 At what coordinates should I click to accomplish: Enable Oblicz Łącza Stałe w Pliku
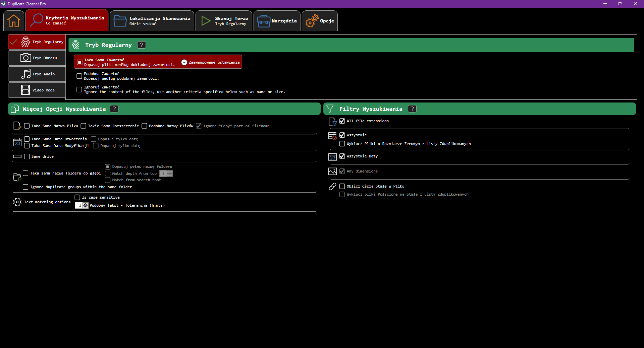pos(342,186)
